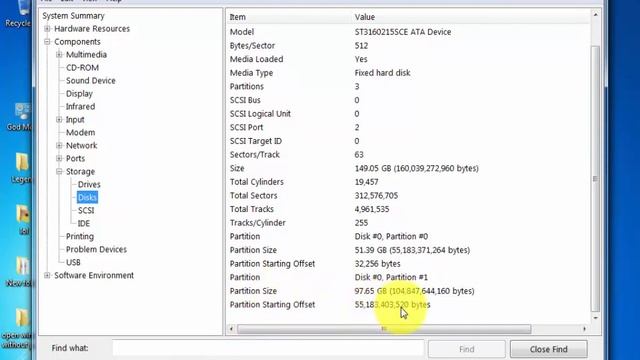
Task: Expand Hardware Resources tree node
Action: coord(47,29)
